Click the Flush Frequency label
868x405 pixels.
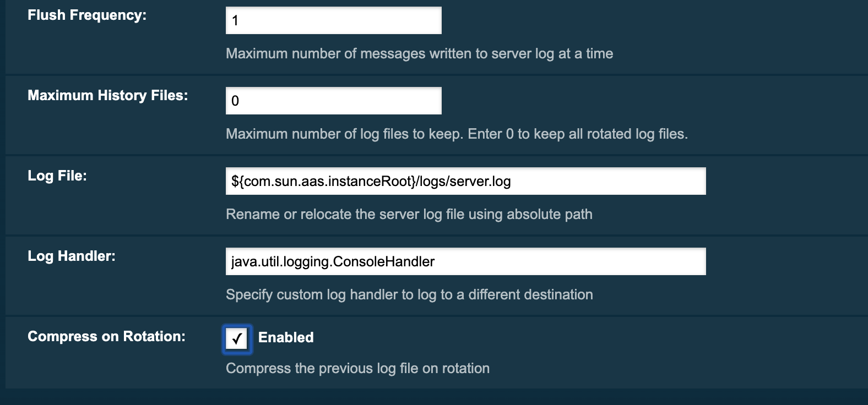[85, 15]
